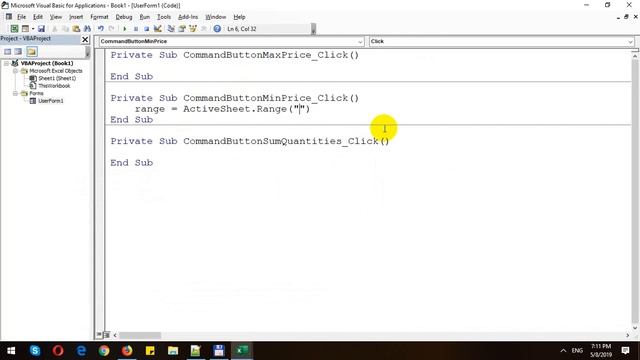Screen dimensions: 640x360
Task: Click the Redo arrow icon
Action: pyautogui.click(x=111, y=29)
